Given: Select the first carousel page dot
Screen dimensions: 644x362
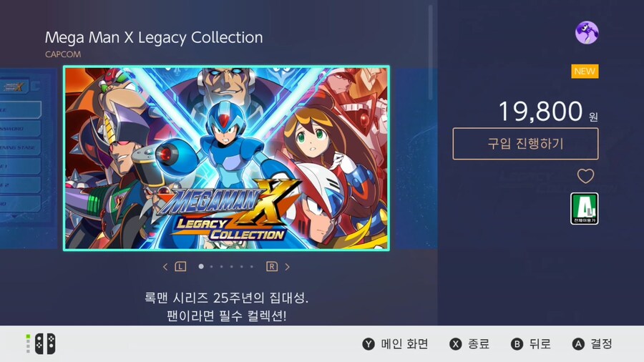Looking at the screenshot, I should coord(201,266).
